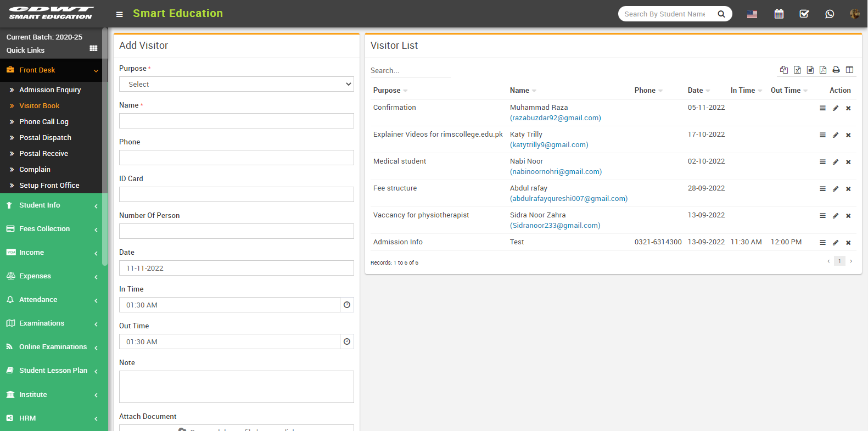Focus the Visitor List search box
The width and height of the screenshot is (868, 431).
click(410, 70)
